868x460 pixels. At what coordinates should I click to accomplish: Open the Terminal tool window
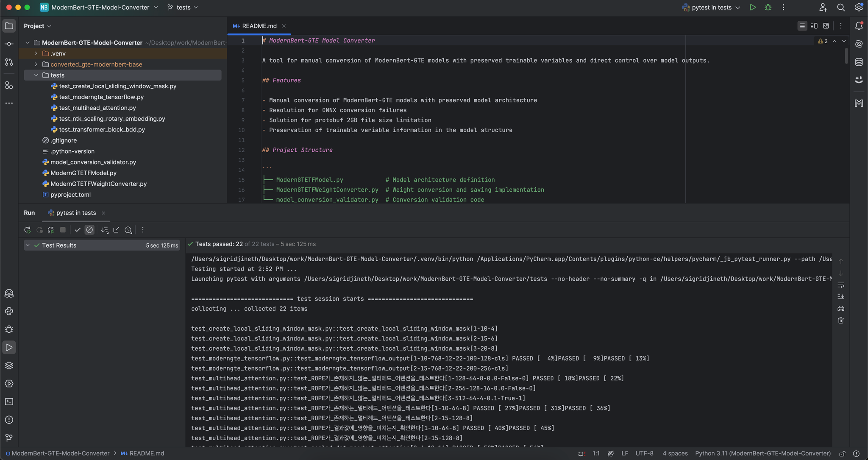pos(9,401)
